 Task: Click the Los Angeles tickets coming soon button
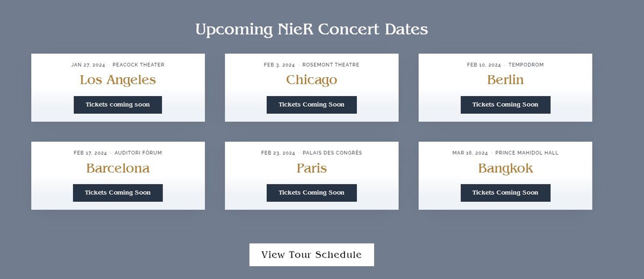(118, 105)
